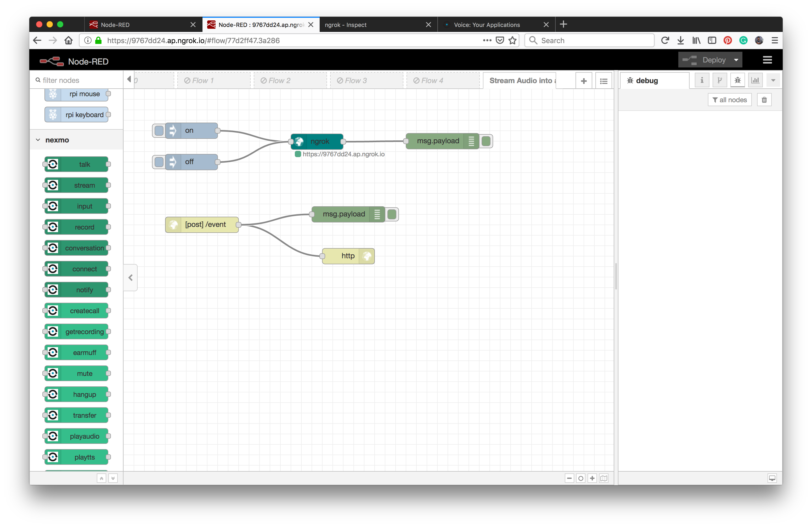Reset canvas zoom level
Viewport: 812px width, 527px height.
coord(581,478)
